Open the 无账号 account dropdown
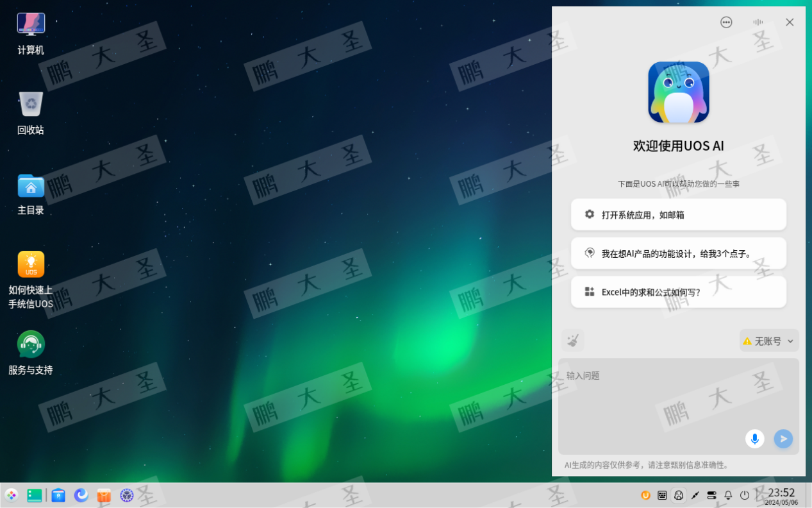 769,341
